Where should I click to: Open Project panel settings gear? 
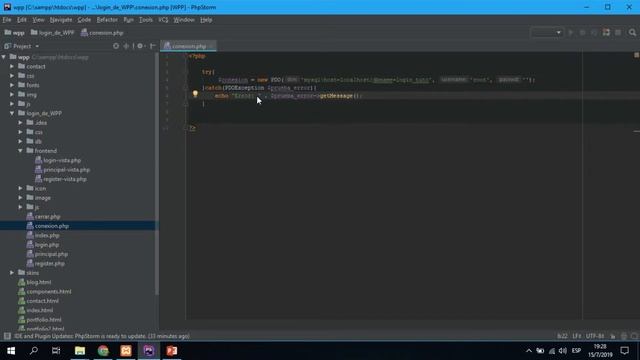click(x=140, y=46)
